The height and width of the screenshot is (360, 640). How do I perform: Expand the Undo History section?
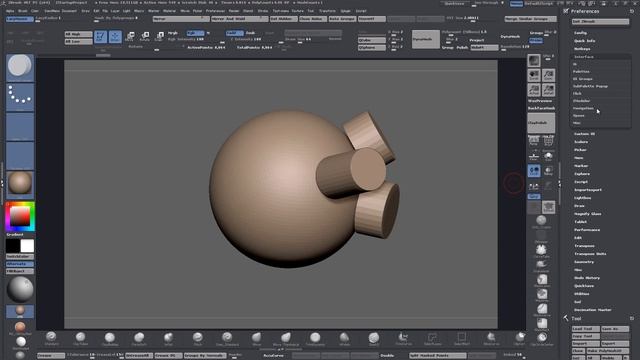tap(587, 278)
